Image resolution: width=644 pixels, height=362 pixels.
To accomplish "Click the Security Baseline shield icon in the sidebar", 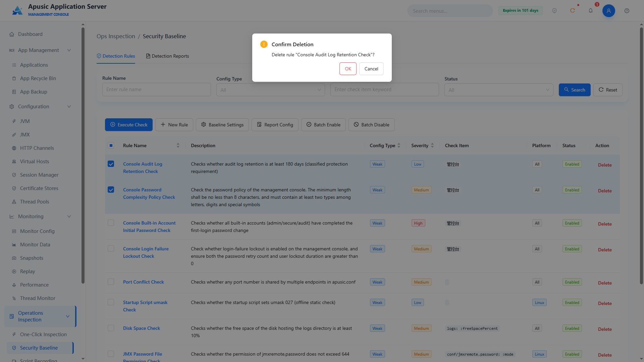I will pos(14,348).
